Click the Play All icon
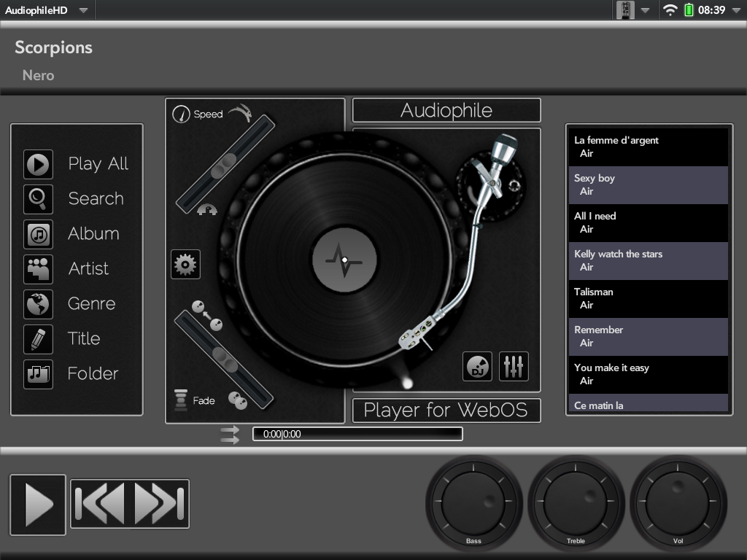The image size is (747, 560). click(38, 164)
